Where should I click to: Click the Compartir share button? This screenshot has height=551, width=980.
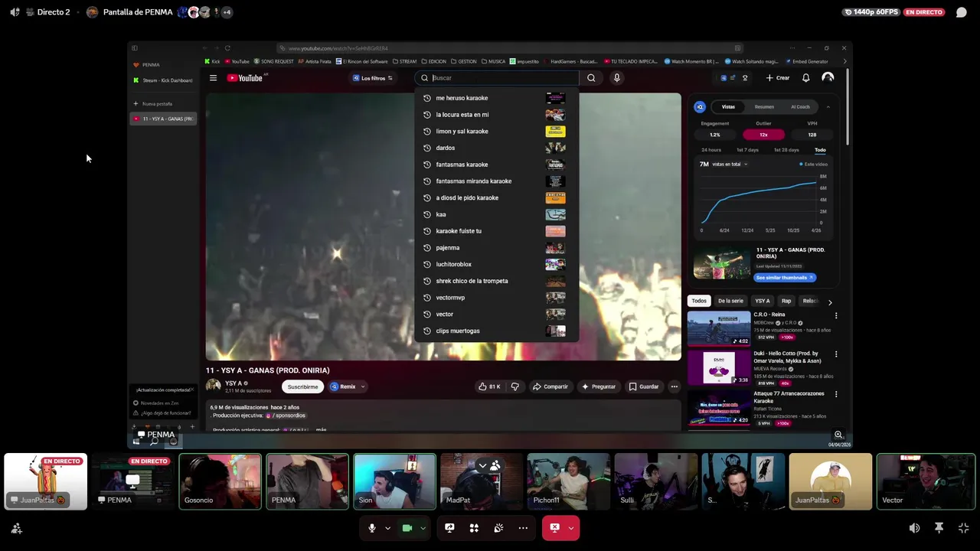click(x=550, y=386)
